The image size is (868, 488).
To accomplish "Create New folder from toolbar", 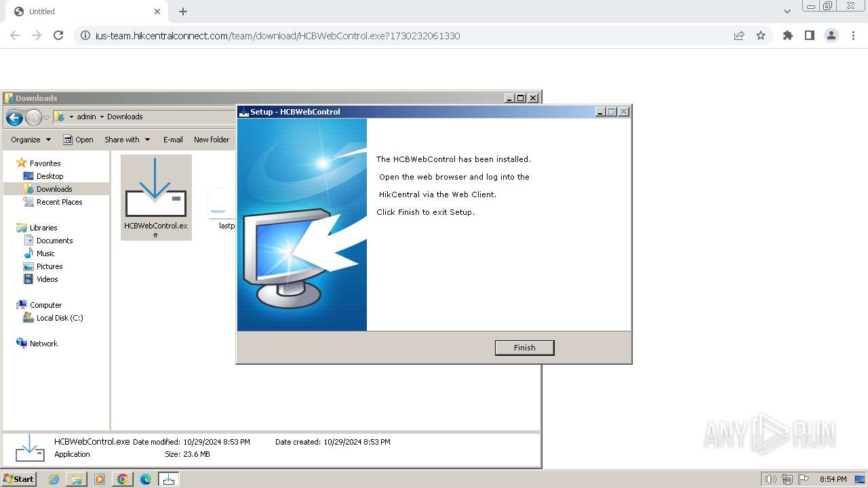I will [212, 140].
